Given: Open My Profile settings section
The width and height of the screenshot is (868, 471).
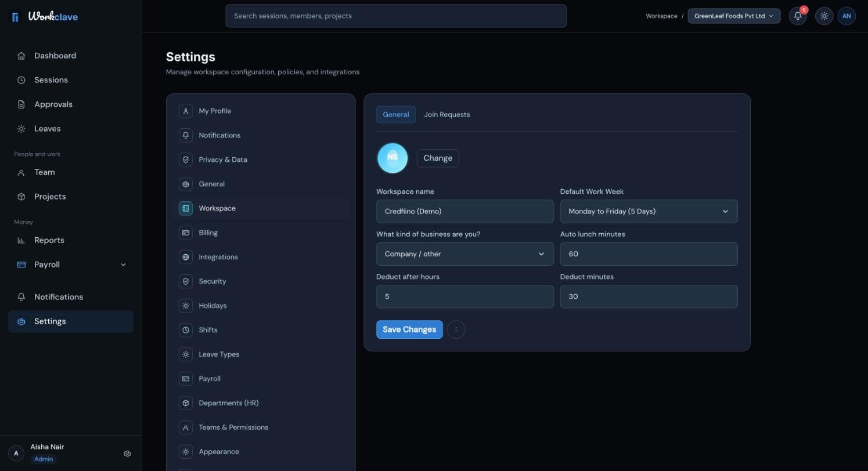Looking at the screenshot, I should (261, 111).
